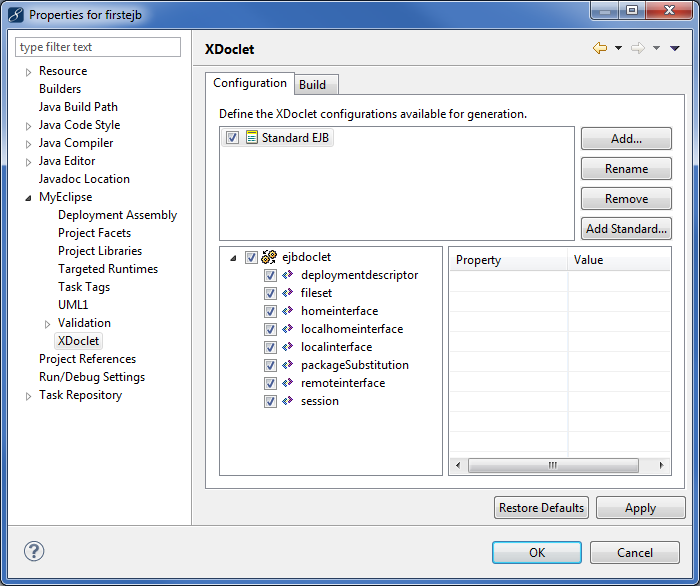Disable the remoteinterface checkbox

click(271, 383)
